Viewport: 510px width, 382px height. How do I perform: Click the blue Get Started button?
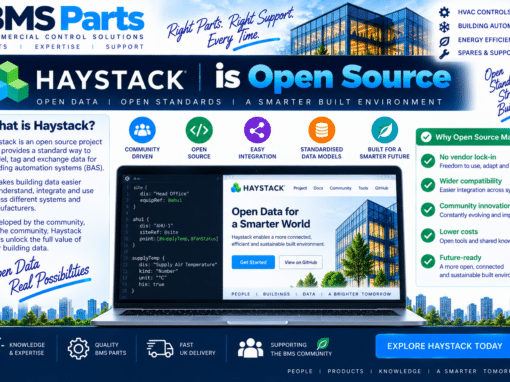click(x=253, y=262)
